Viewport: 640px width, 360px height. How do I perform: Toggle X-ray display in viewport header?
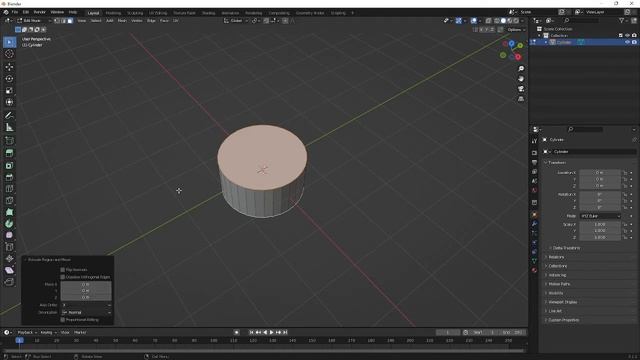tap(488, 20)
